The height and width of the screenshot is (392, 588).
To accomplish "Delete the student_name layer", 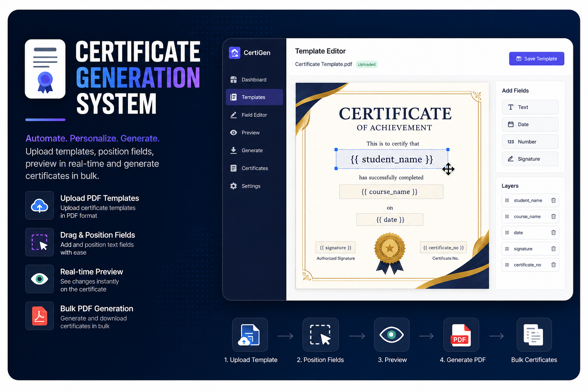I will (553, 200).
